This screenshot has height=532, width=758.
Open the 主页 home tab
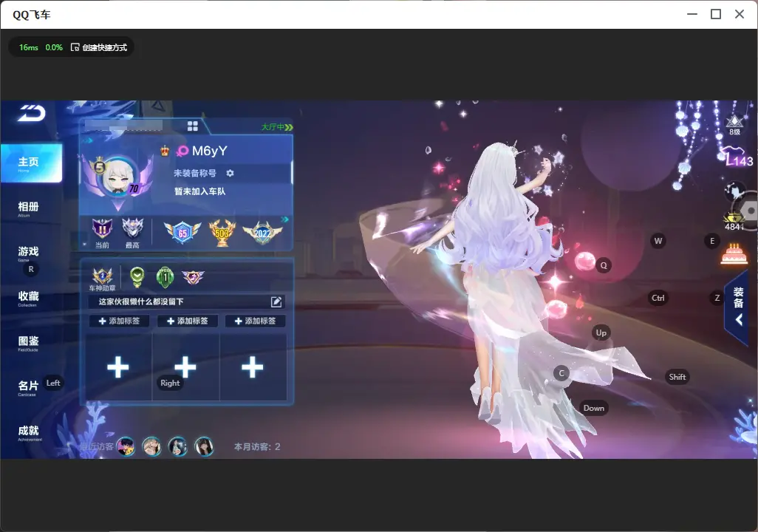click(x=31, y=163)
